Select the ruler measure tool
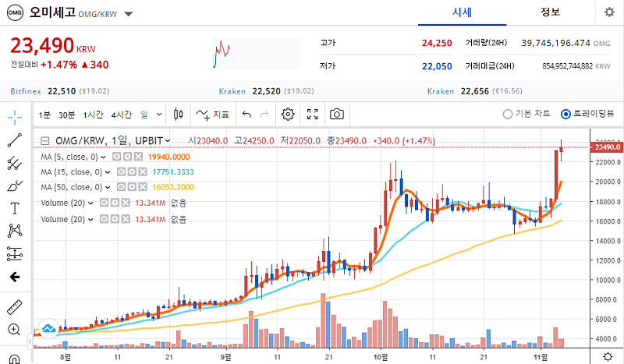The height and width of the screenshot is (364, 624). [15, 307]
